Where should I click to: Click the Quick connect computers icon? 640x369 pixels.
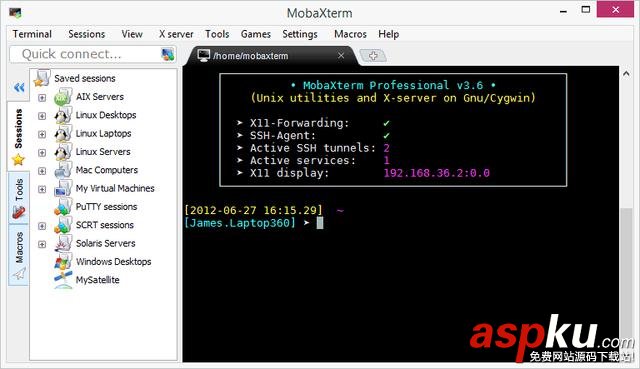[168, 54]
